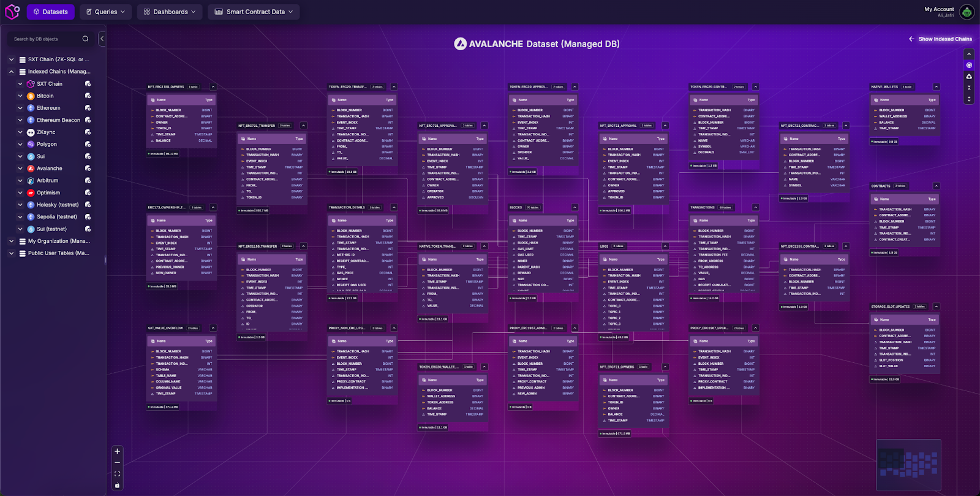Select the triangular layout icon on right toolbar
This screenshot has height=496, width=980.
coord(969,77)
